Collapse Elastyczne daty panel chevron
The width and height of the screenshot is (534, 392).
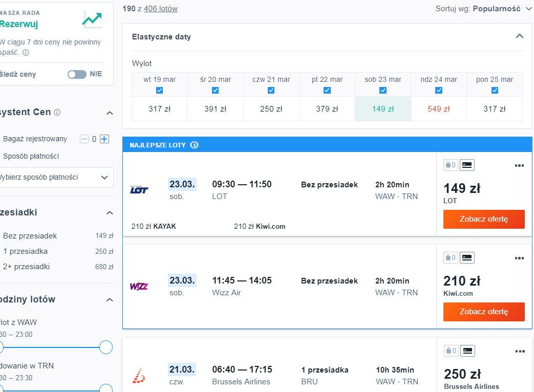[x=519, y=36]
